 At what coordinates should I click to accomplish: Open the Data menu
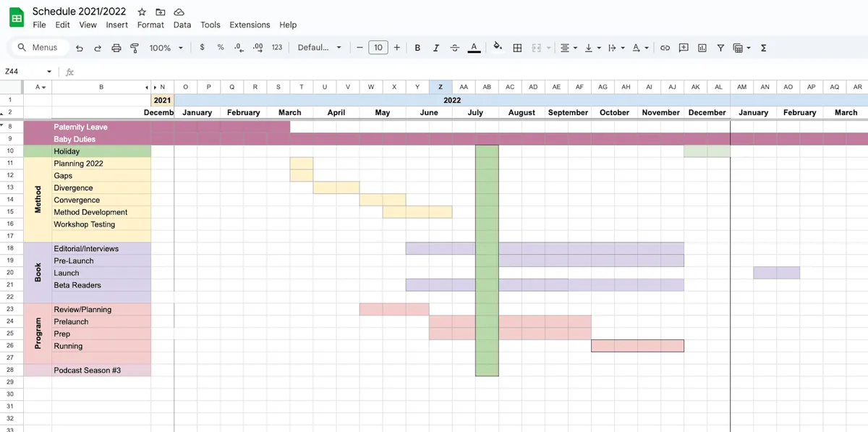[182, 25]
